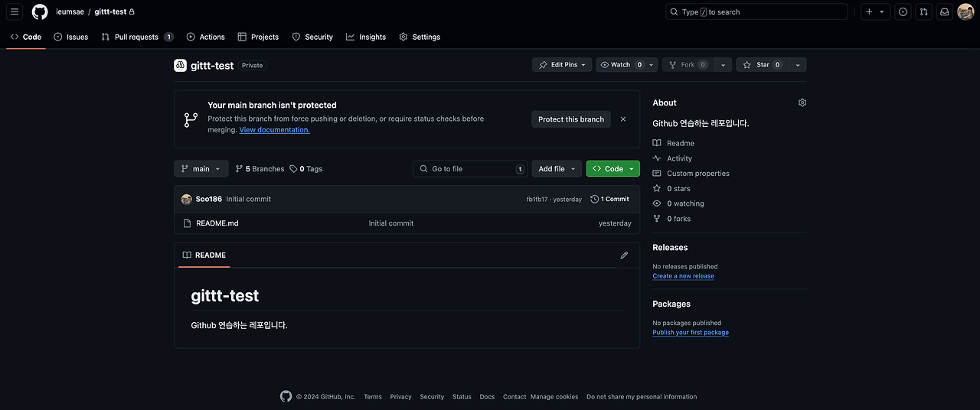Click Do not share my personal information
This screenshot has height=410, width=980.
click(x=642, y=397)
